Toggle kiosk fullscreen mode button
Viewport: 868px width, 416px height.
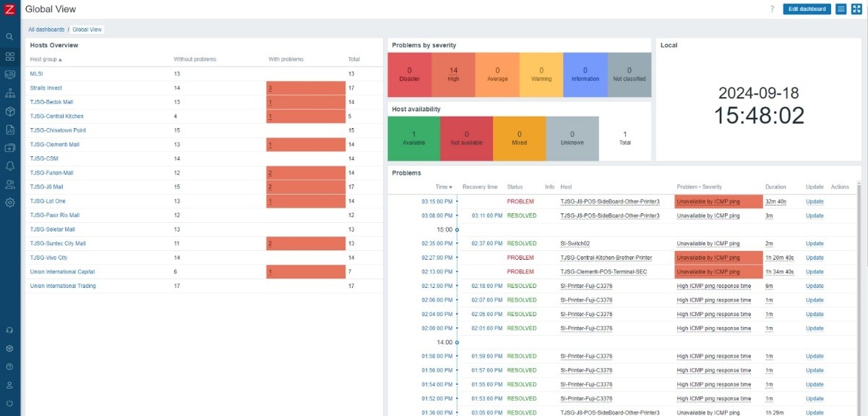(856, 9)
